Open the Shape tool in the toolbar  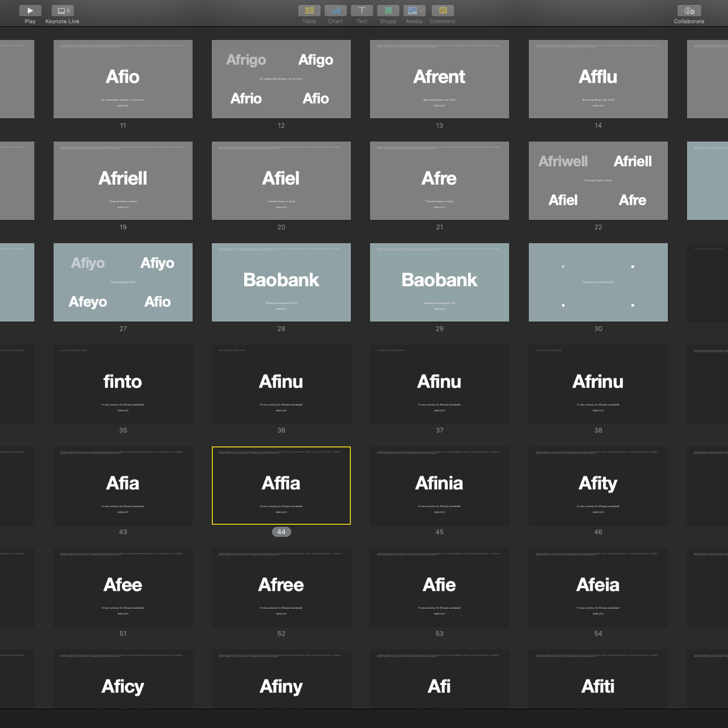(x=388, y=11)
